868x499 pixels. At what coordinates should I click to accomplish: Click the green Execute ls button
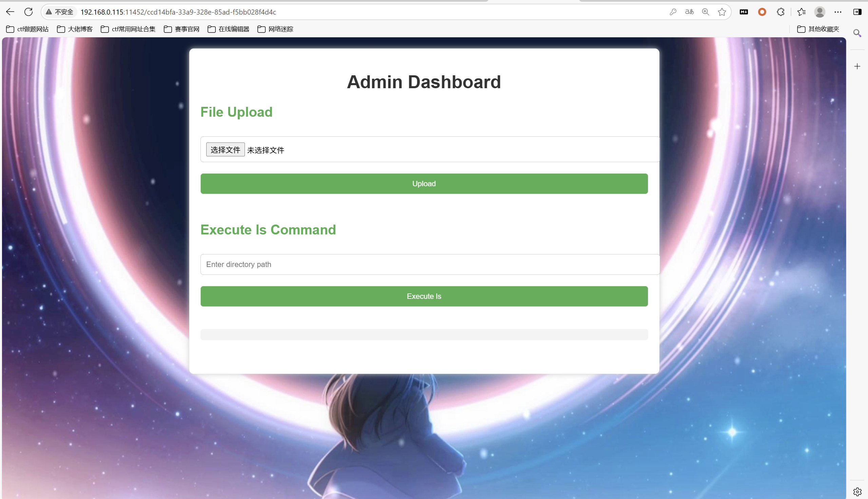point(424,296)
